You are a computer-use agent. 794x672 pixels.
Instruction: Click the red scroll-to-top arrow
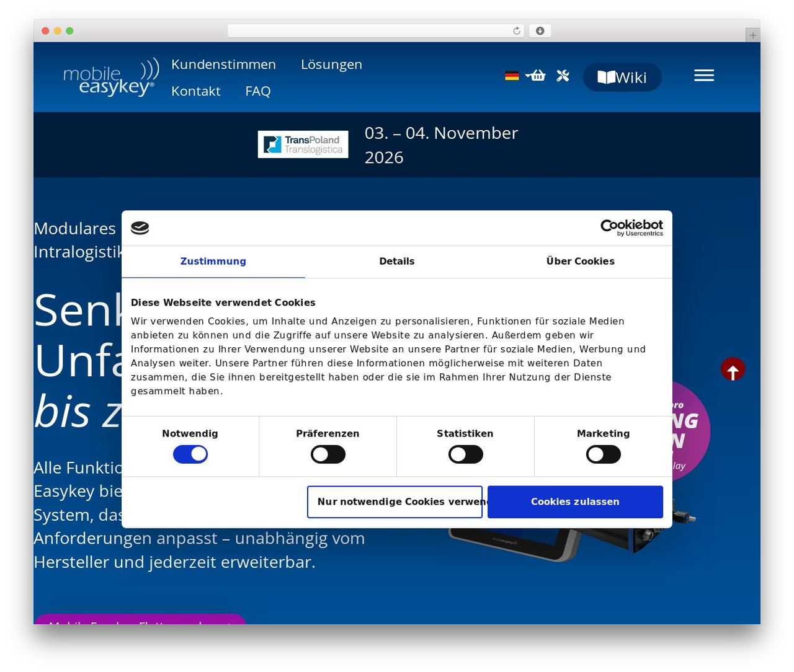point(733,369)
